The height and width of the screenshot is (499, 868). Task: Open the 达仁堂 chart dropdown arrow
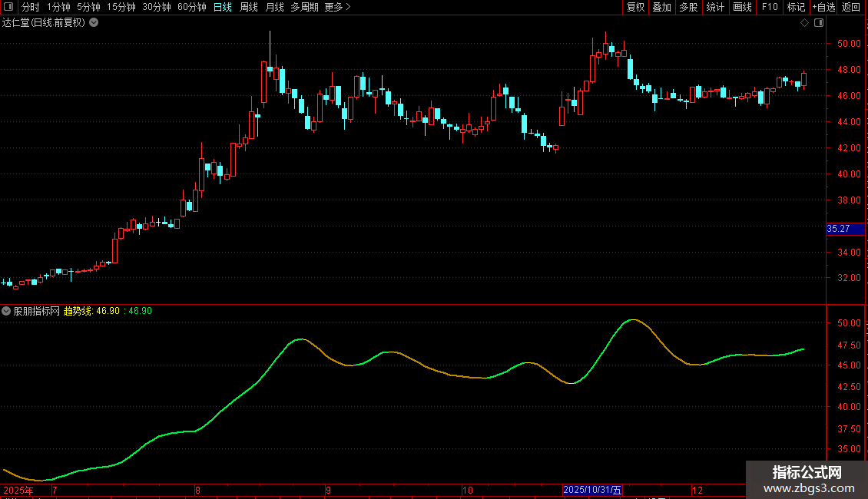(94, 23)
